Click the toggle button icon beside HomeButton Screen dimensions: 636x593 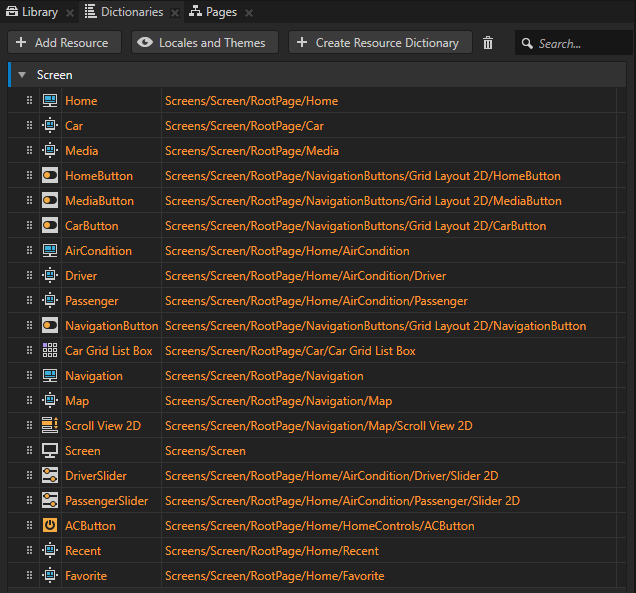50,176
